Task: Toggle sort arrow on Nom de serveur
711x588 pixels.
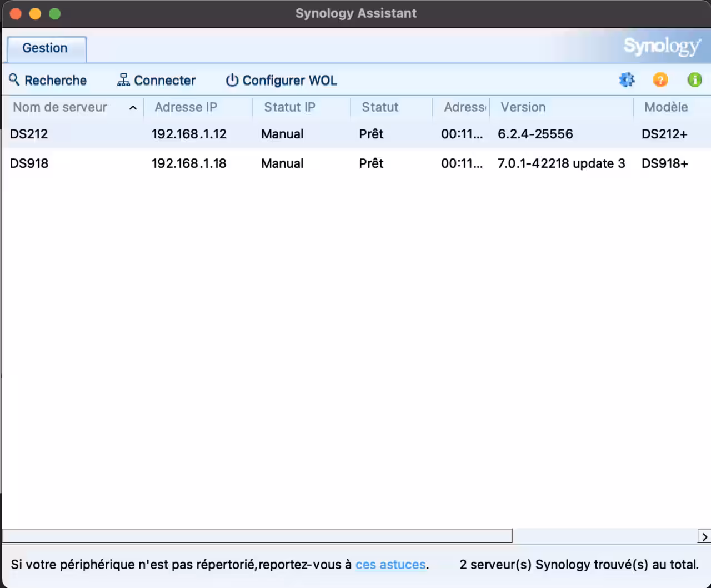Action: (133, 108)
